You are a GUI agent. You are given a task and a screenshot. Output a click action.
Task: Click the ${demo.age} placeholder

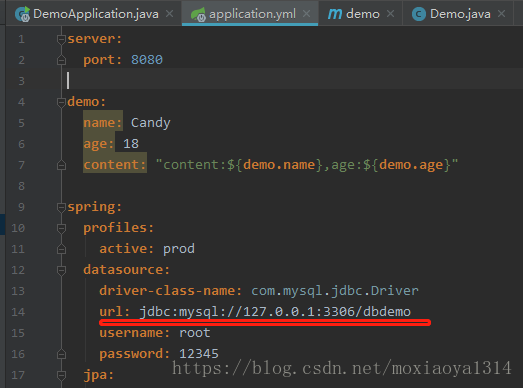click(407, 165)
